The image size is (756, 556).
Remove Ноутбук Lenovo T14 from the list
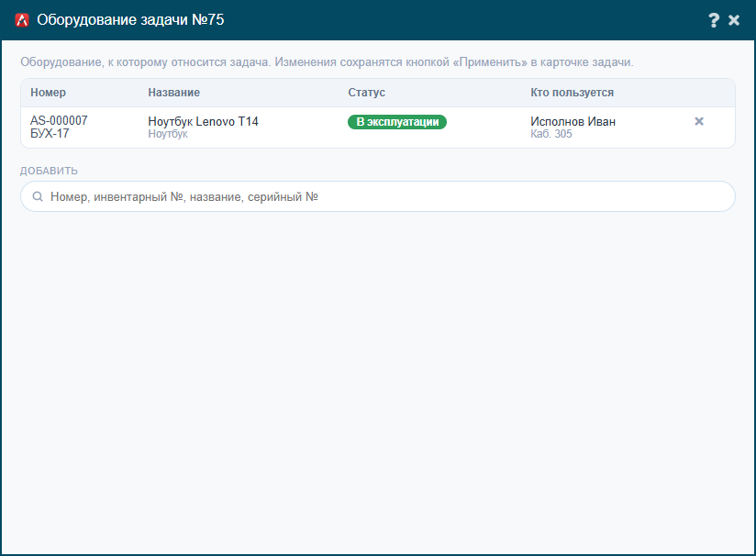pyautogui.click(x=698, y=121)
